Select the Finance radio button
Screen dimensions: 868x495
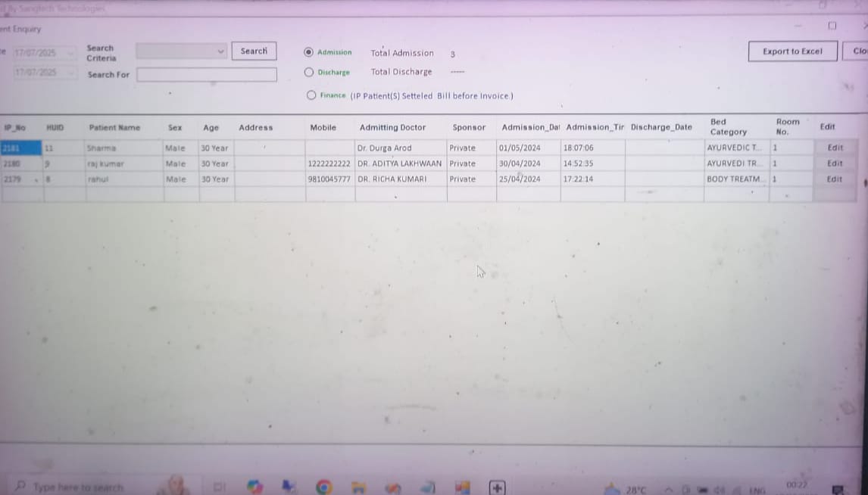[x=311, y=95]
